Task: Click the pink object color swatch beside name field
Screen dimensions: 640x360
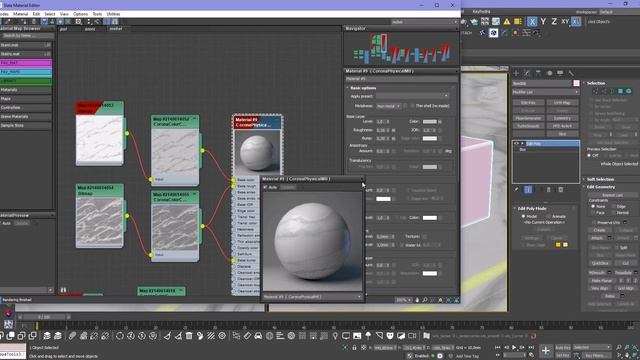Action: coord(576,83)
